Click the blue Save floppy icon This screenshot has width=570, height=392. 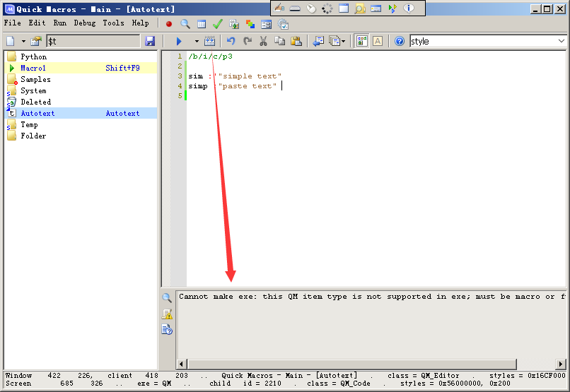tap(149, 42)
